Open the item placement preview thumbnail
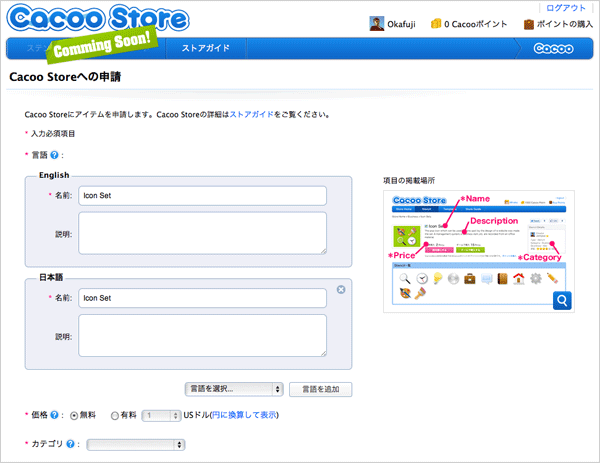Image resolution: width=600 pixels, height=463 pixels. [479, 251]
